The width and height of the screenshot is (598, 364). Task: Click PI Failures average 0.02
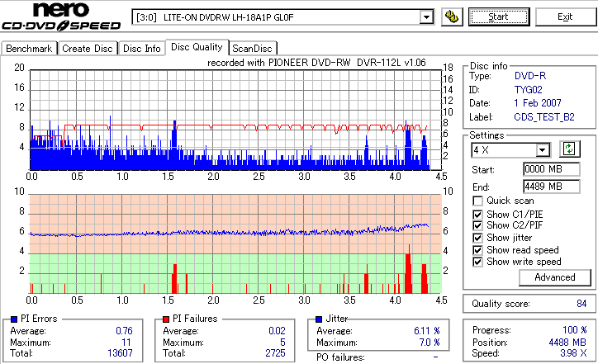click(x=277, y=331)
